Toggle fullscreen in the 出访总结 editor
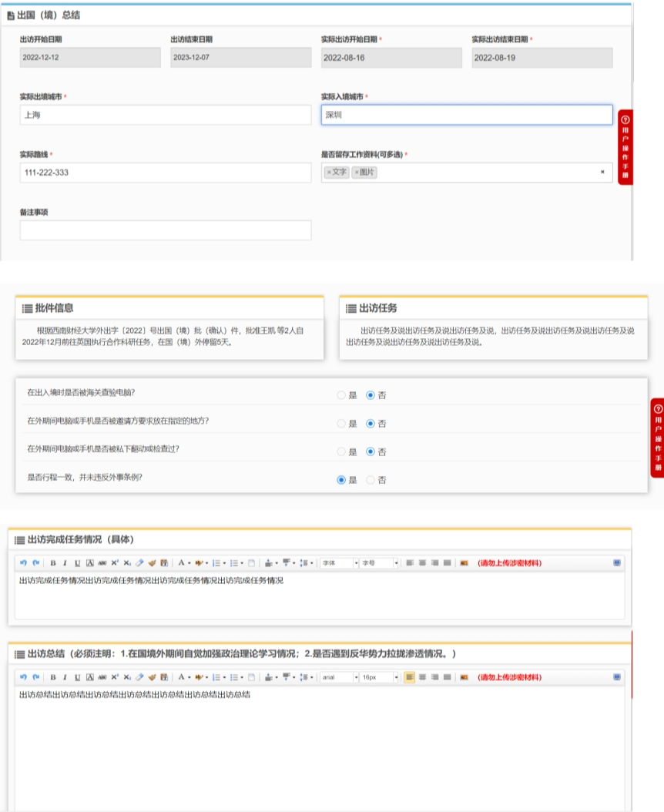 617,677
